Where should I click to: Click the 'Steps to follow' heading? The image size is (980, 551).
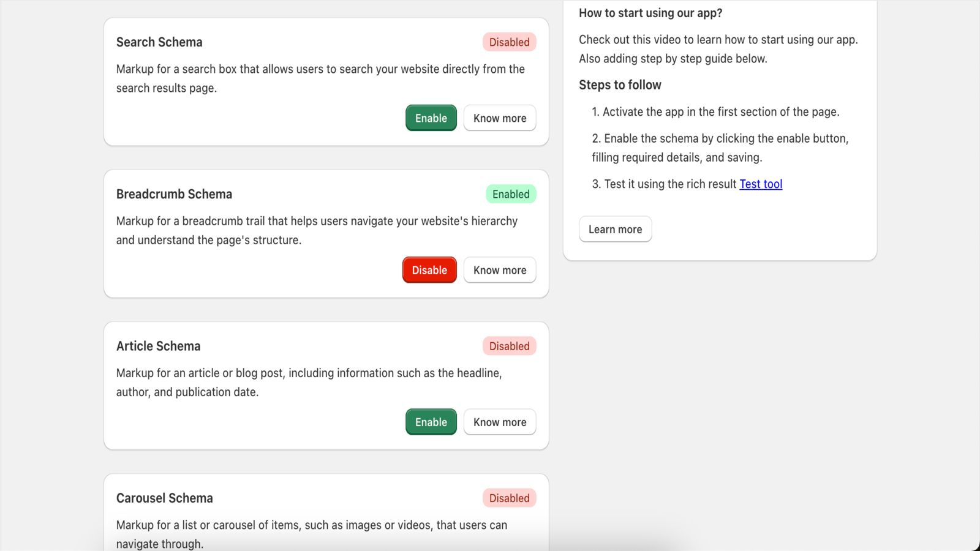click(x=620, y=85)
